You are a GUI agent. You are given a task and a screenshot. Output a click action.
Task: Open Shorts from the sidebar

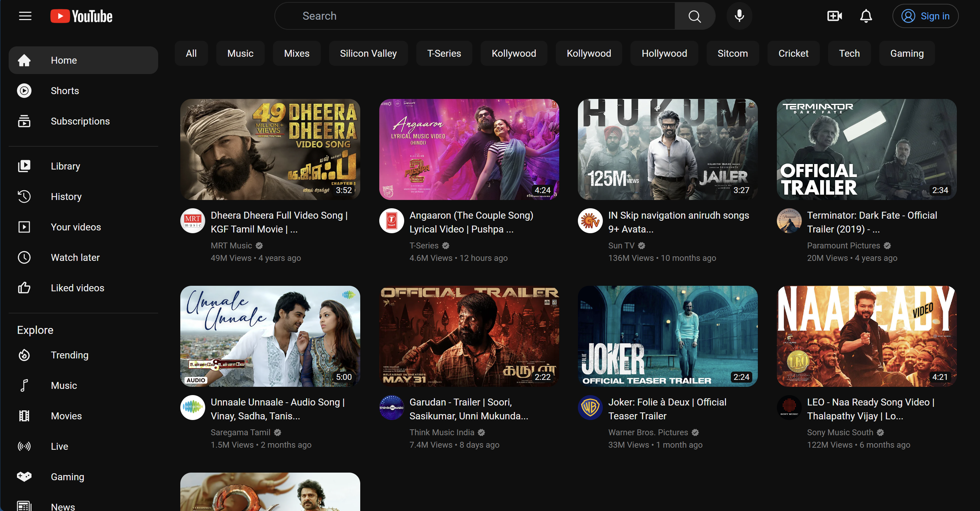pos(83,91)
